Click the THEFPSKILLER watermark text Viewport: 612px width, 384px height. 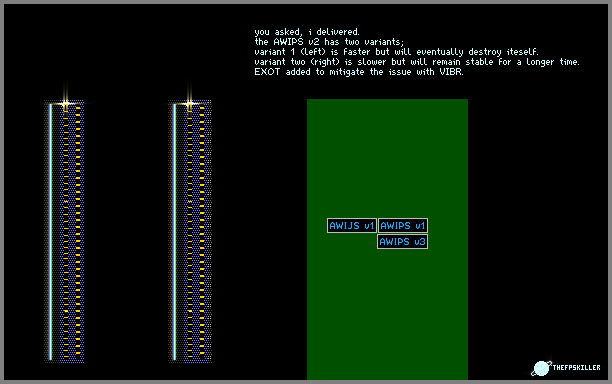point(576,367)
